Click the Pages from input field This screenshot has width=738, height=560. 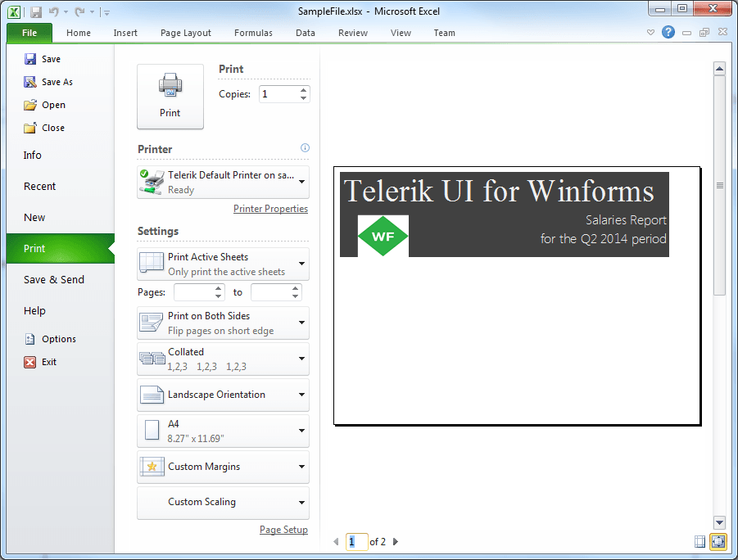point(193,292)
